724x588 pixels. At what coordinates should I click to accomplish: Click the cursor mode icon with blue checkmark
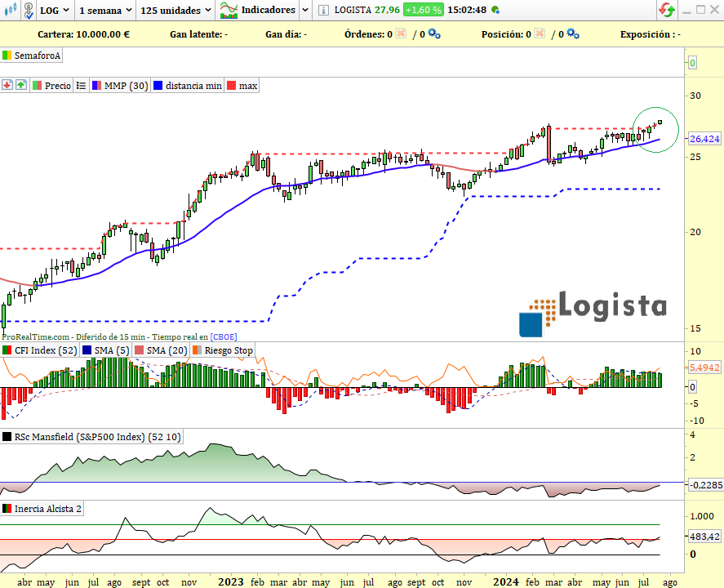[x=29, y=10]
